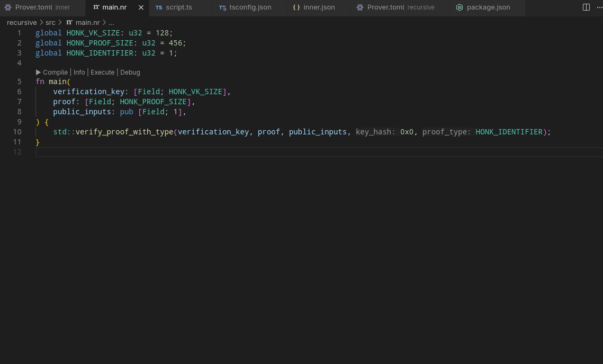Click the 'proof_type:' inlay hint
The height and width of the screenshot is (364, 603).
(x=446, y=132)
